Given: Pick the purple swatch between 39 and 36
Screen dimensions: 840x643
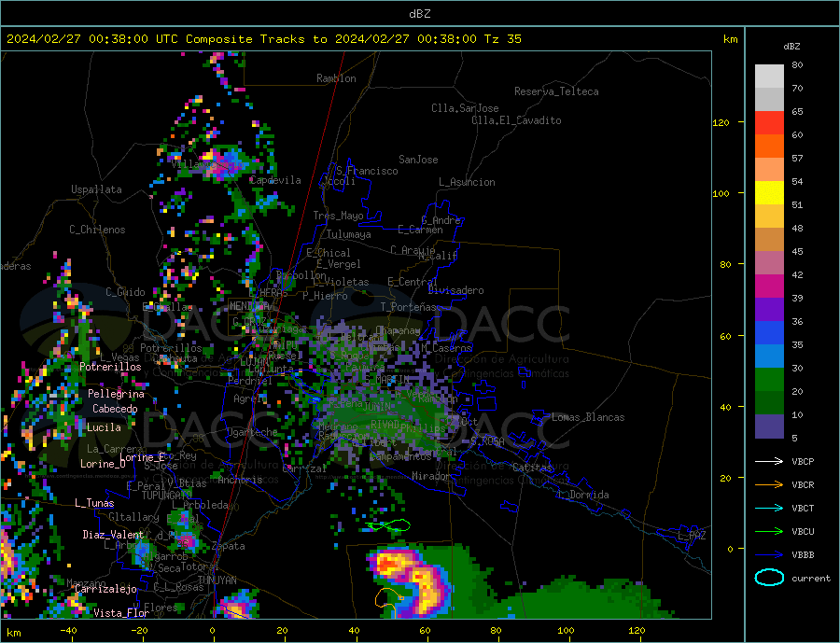Looking at the screenshot, I should coord(769,309).
